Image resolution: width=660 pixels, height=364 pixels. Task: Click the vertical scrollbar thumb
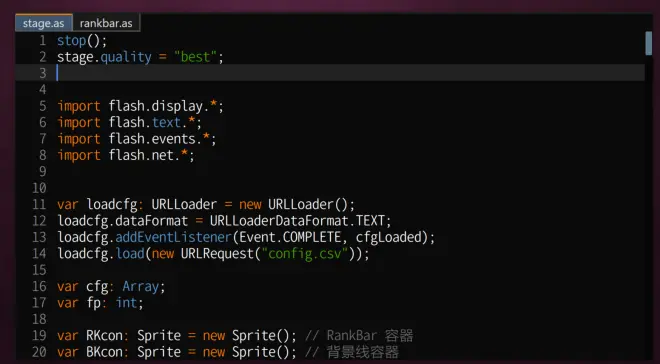(649, 43)
